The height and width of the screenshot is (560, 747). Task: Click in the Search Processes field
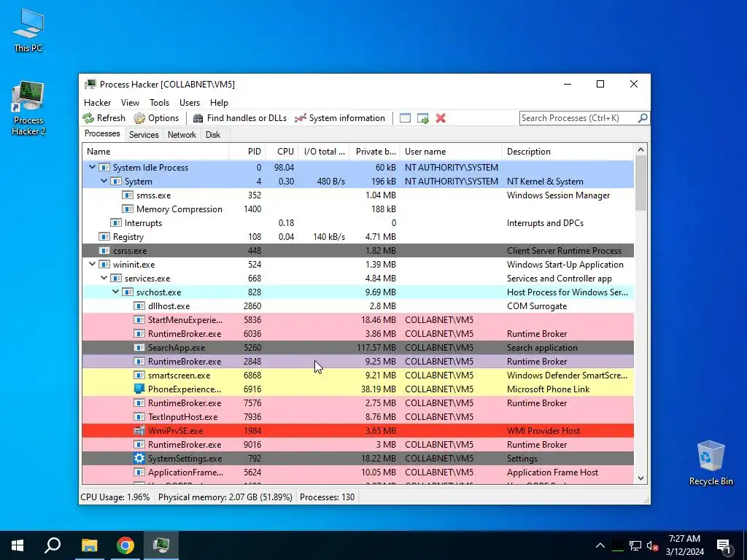(578, 118)
